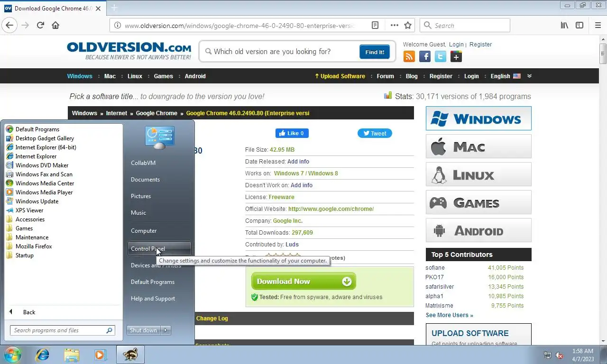Viewport: 607px width, 364px height.
Task: Bookmark this page with star
Action: click(408, 26)
